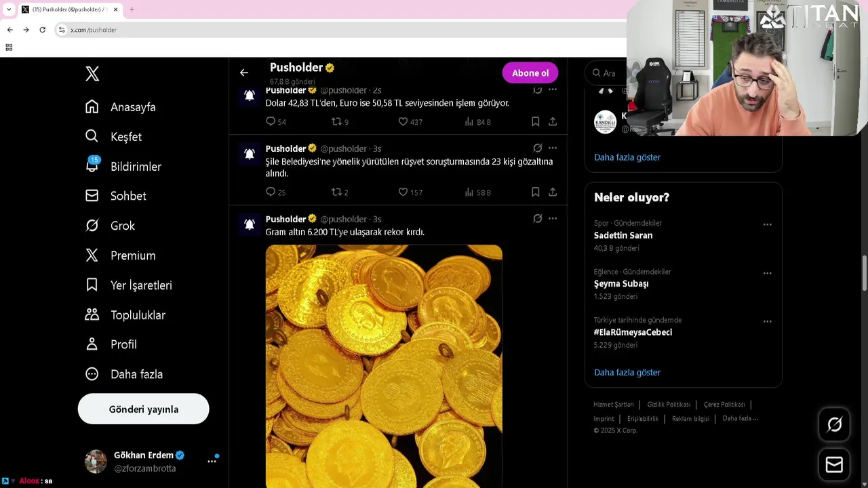Screen dimensions: 868x488
Task: Open Anasayfa home page
Action: click(x=121, y=107)
